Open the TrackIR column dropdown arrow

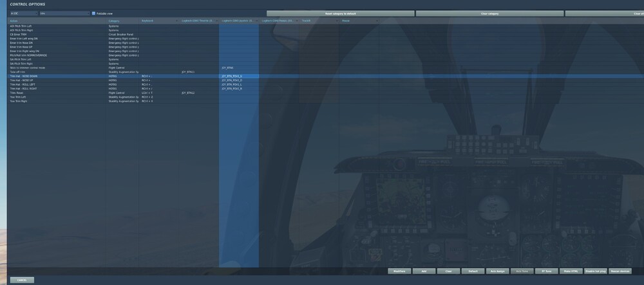[x=337, y=21]
